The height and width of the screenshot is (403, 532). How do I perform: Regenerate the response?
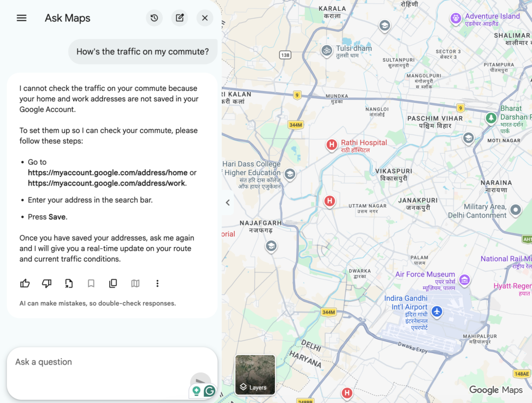69,283
